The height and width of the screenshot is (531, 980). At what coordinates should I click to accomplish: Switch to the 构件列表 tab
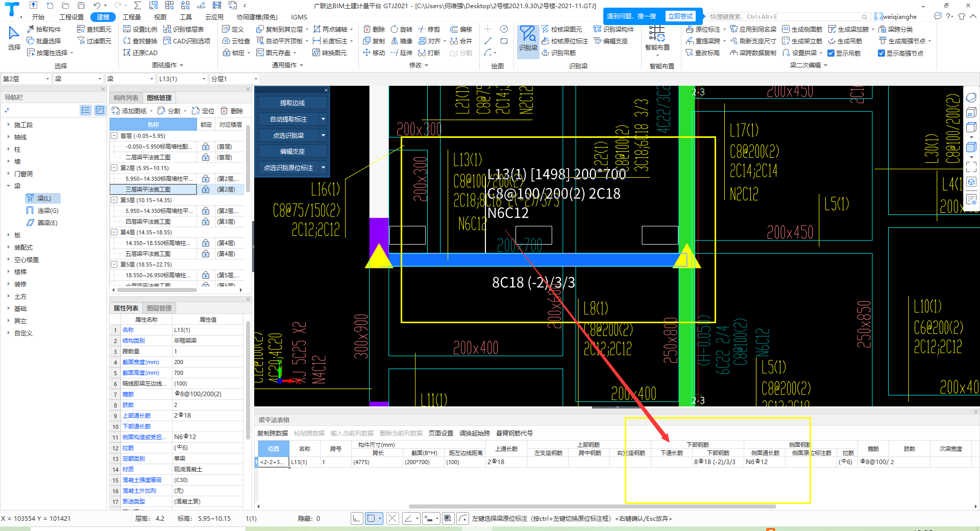[126, 98]
